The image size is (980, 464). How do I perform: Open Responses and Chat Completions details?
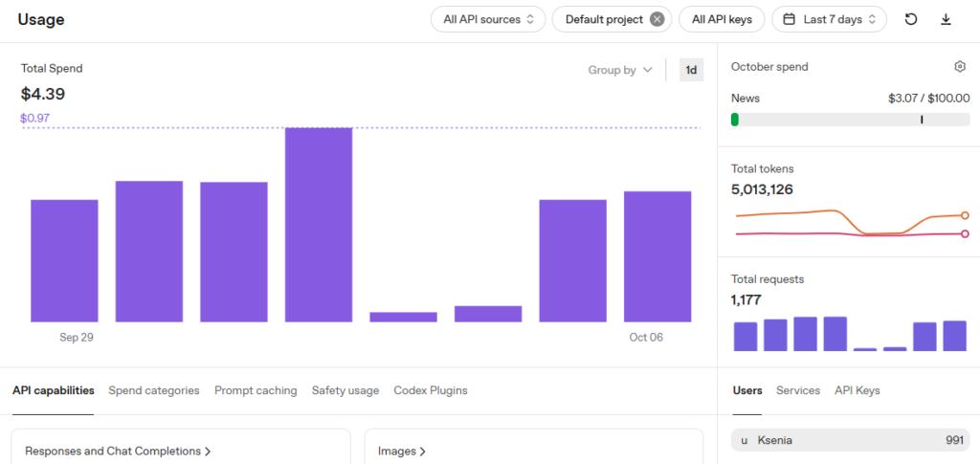click(x=118, y=451)
